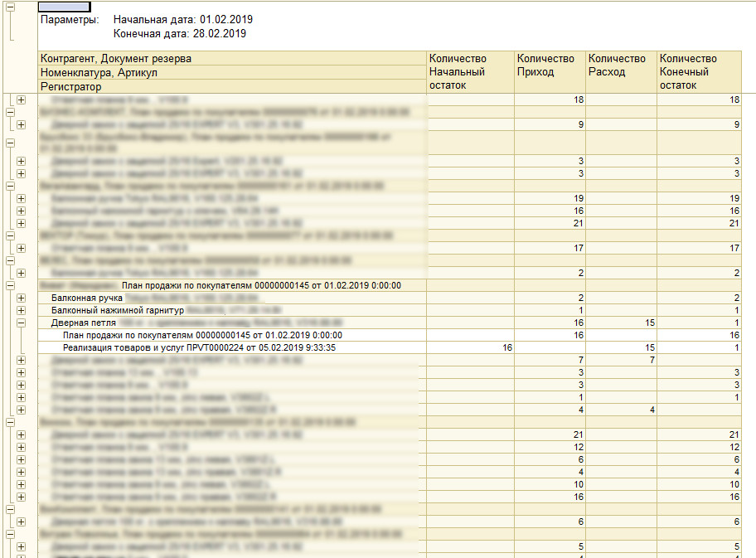Collapse the report header parameters section
The height and width of the screenshot is (558, 756).
click(10, 5)
